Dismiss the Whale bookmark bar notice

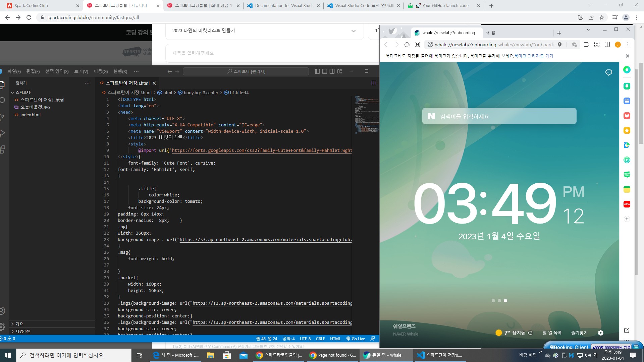tap(628, 56)
